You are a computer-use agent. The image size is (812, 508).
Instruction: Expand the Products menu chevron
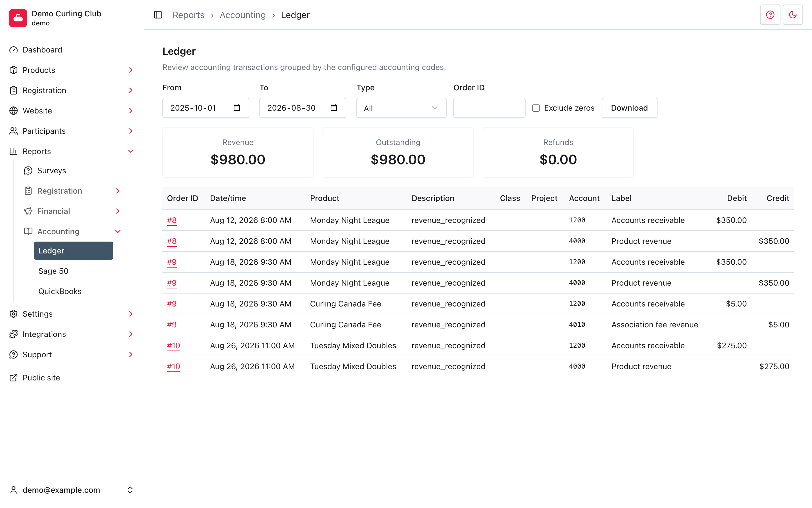131,70
